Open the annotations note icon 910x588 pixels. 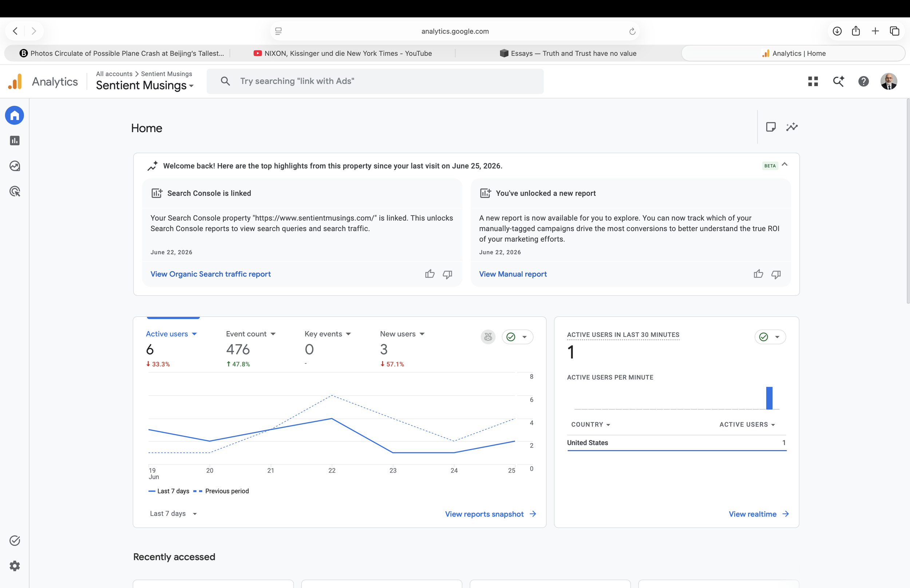click(771, 127)
